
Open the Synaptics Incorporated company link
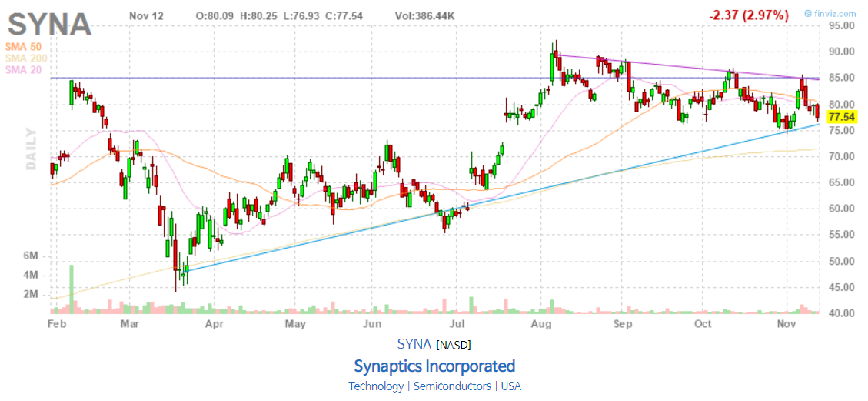[x=434, y=366]
